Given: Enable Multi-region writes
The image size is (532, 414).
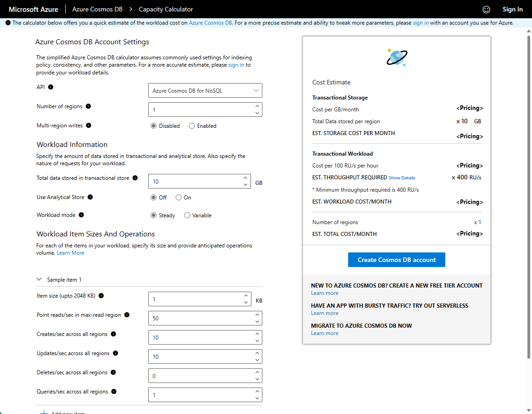Looking at the screenshot, I should [x=192, y=126].
